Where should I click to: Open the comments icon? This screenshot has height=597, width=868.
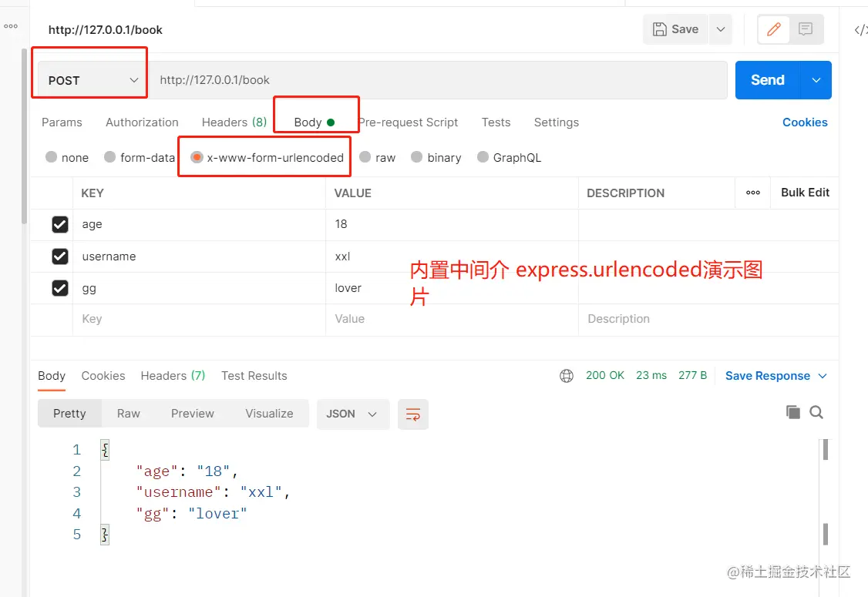click(x=806, y=29)
